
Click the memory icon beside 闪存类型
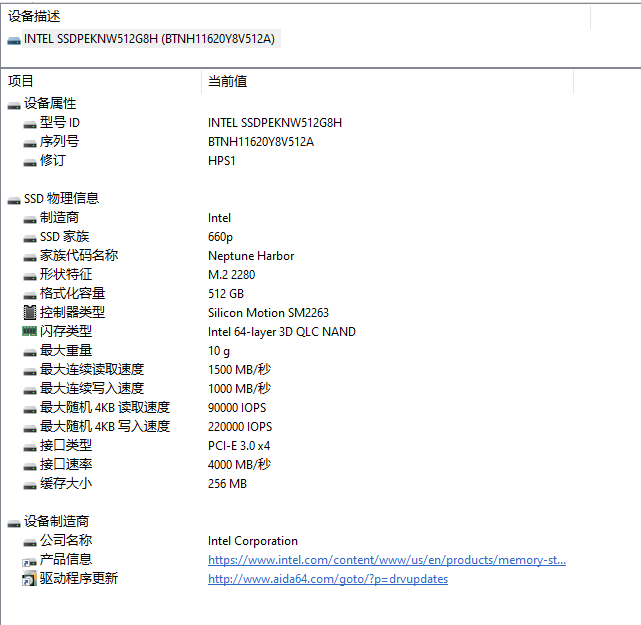29,331
